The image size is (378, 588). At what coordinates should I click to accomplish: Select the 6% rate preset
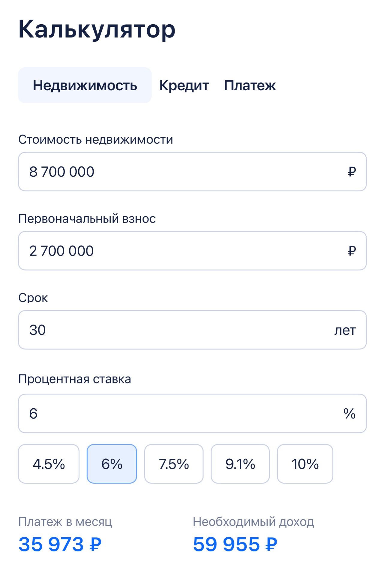coord(112,464)
